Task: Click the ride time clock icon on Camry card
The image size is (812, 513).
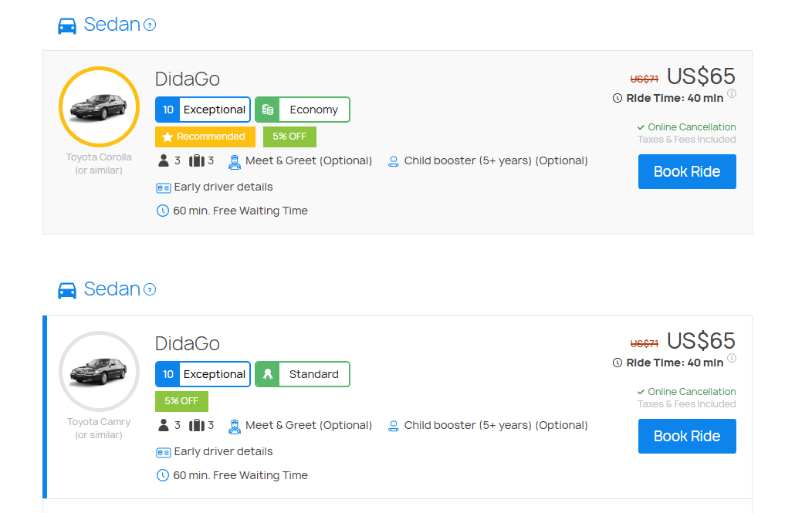Action: click(617, 363)
